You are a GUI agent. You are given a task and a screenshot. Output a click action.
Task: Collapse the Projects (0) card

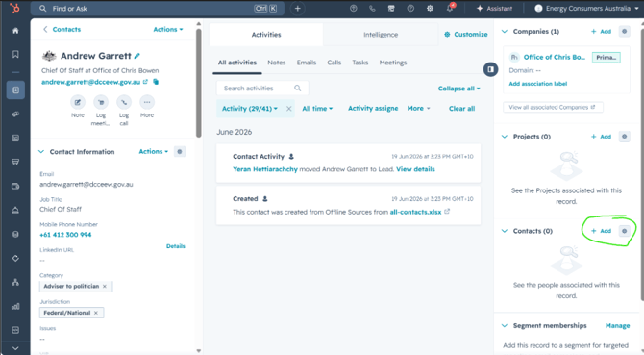(505, 137)
